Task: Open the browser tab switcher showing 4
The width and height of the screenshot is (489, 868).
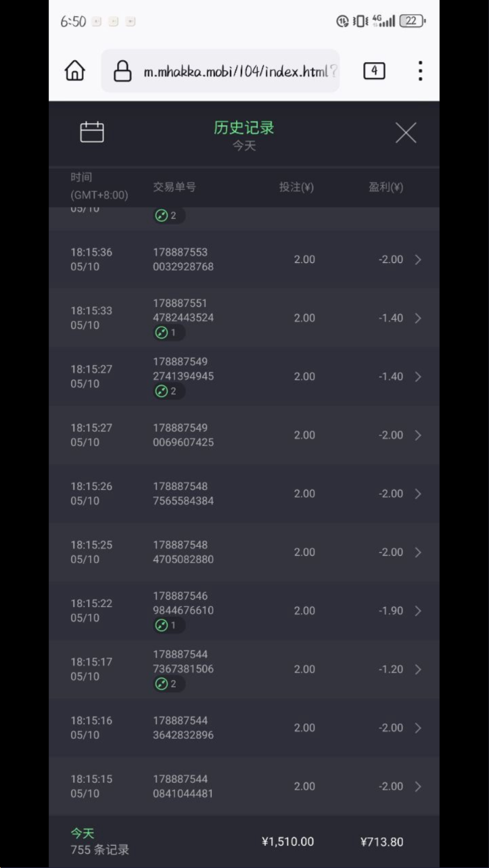Action: [x=374, y=70]
